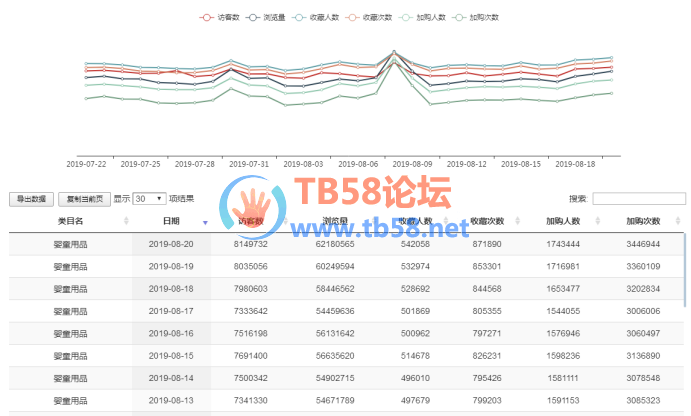Click page views value 62180565
The width and height of the screenshot is (691, 416).
coord(335,244)
